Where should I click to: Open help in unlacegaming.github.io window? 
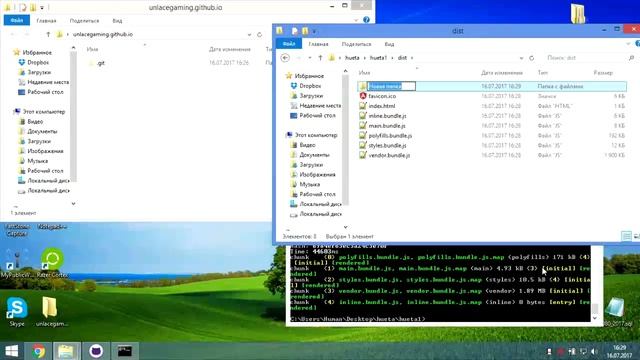click(x=366, y=20)
